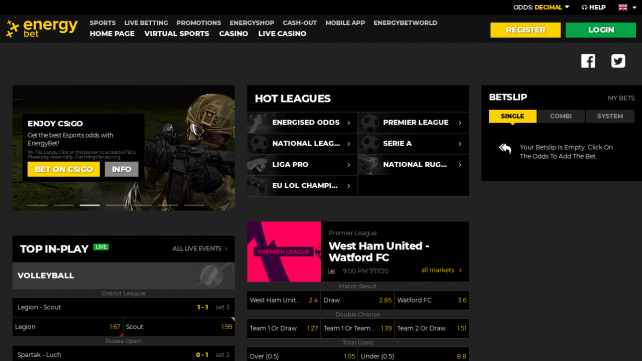Expand the Serie A league arrow

[460, 144]
